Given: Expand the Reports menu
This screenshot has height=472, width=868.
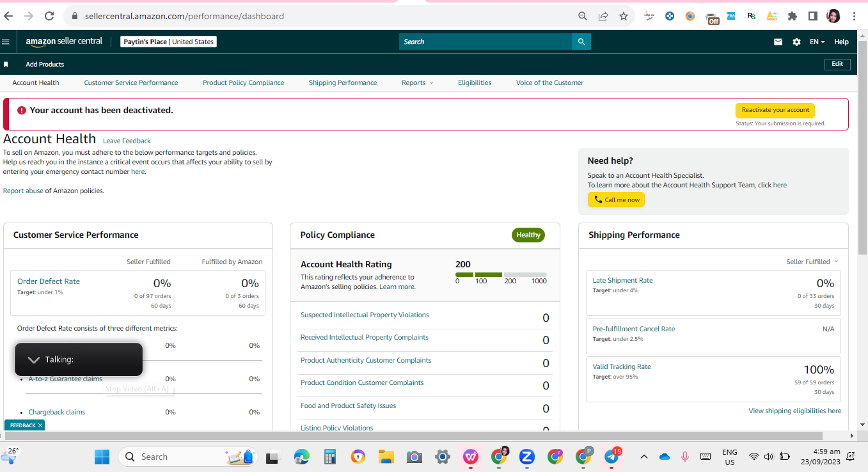Looking at the screenshot, I should 417,83.
